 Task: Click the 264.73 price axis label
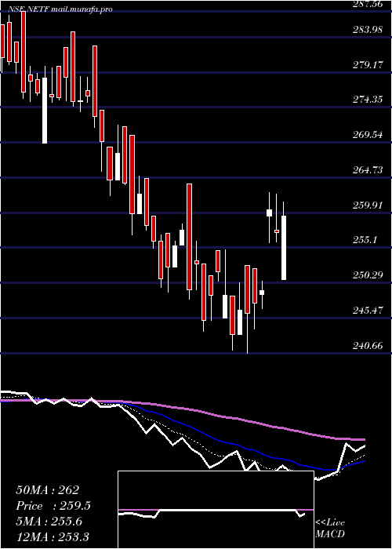(368, 170)
